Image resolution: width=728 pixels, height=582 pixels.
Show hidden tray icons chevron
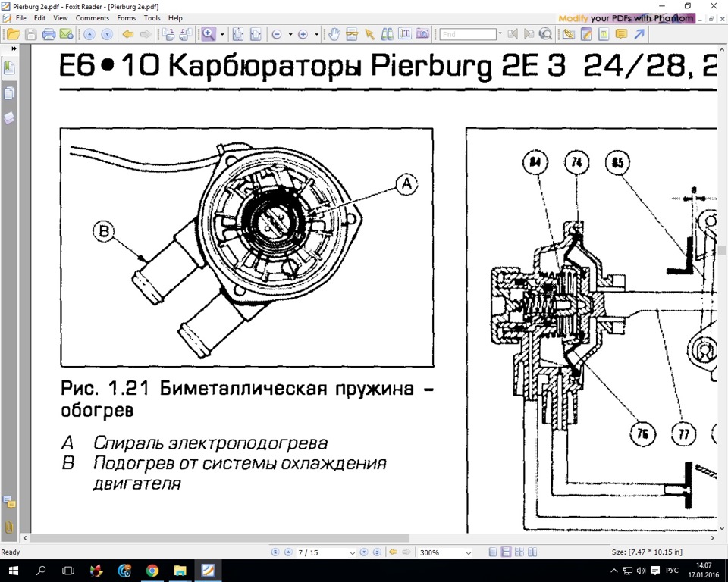tap(613, 571)
